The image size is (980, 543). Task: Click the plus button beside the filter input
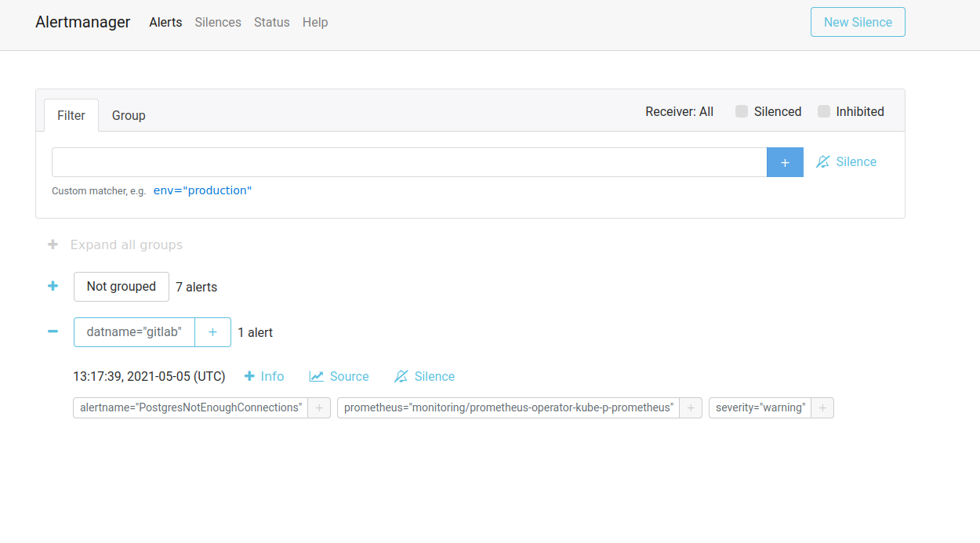coord(785,162)
